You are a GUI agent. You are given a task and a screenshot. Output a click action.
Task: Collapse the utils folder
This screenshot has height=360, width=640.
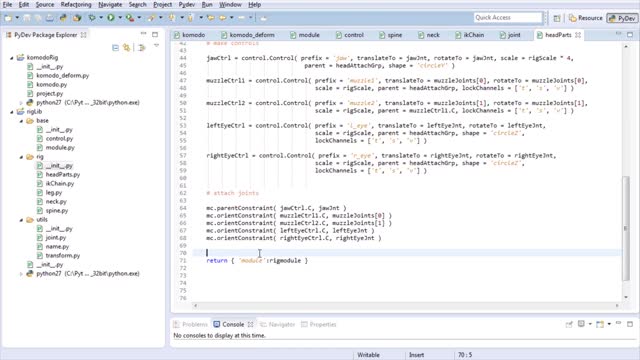point(21,220)
